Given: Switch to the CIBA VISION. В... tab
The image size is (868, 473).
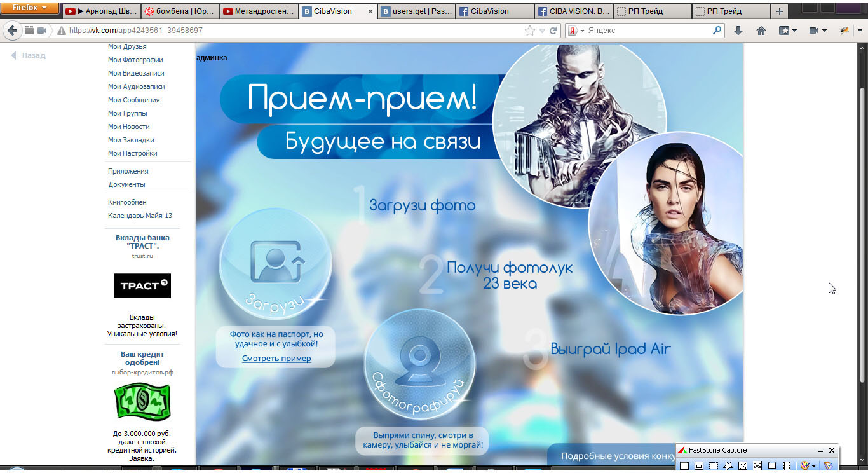Looking at the screenshot, I should click(574, 11).
